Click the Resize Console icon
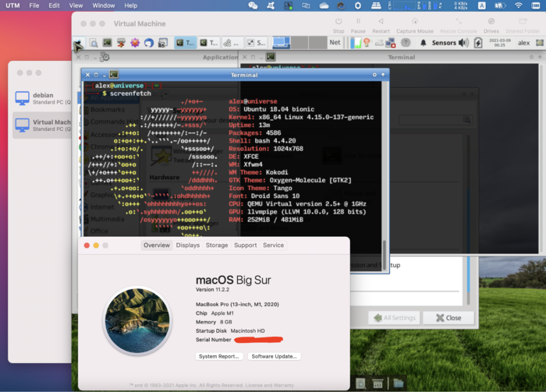This screenshot has height=392, width=546. click(x=459, y=21)
